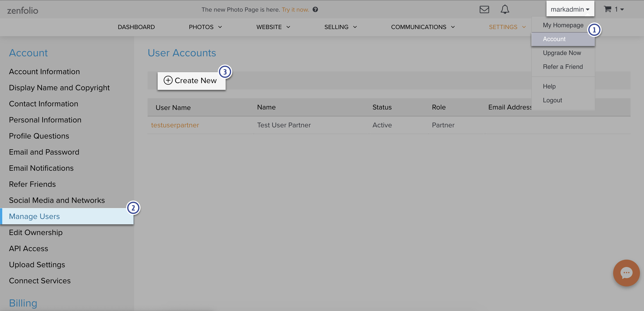This screenshot has height=311, width=644.
Task: Click the Create New button
Action: click(191, 80)
